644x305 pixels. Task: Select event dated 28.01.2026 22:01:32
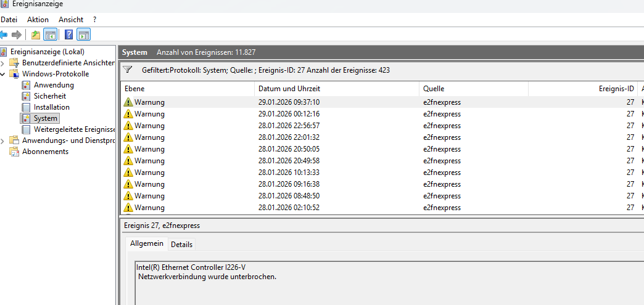[382, 137]
